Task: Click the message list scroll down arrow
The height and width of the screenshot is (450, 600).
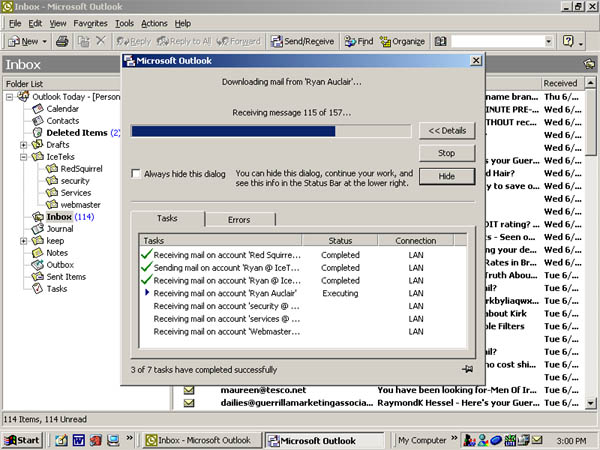Action: [x=590, y=403]
